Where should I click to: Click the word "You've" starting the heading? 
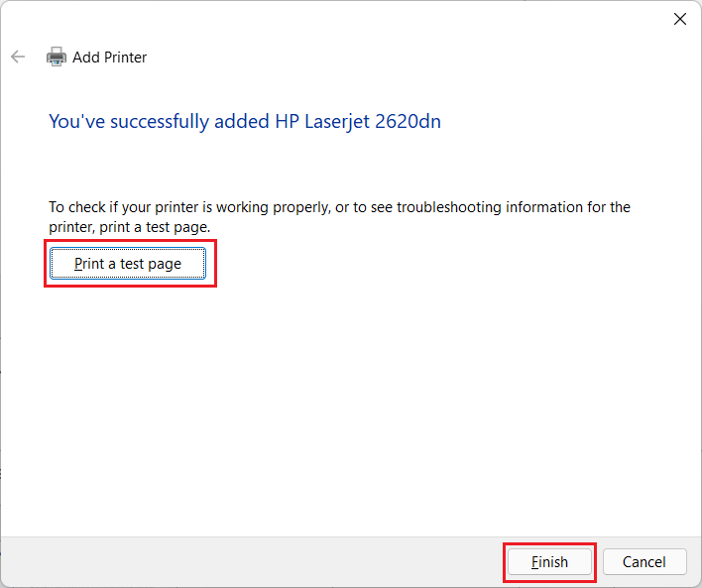pyautogui.click(x=76, y=122)
